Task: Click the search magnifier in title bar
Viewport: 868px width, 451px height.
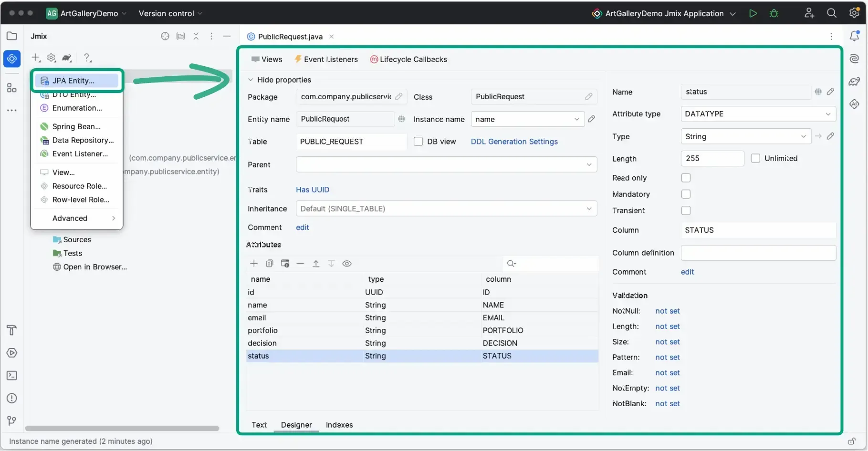Action: 831,13
